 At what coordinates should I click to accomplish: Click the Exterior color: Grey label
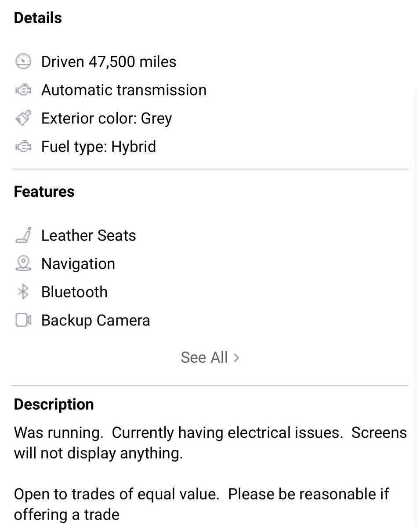tap(106, 119)
